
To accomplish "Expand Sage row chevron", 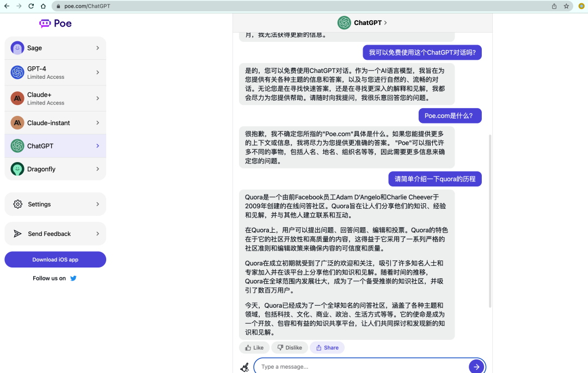I will point(97,48).
